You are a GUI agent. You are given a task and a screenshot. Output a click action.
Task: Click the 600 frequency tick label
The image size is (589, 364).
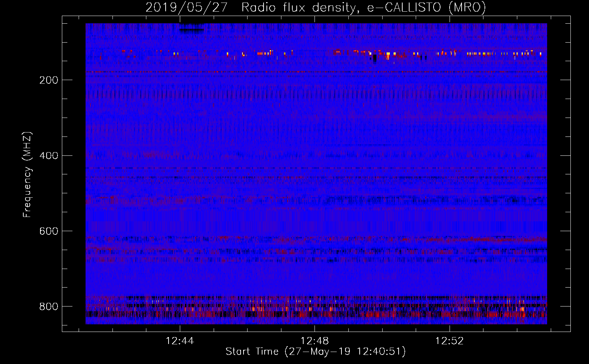click(x=49, y=232)
